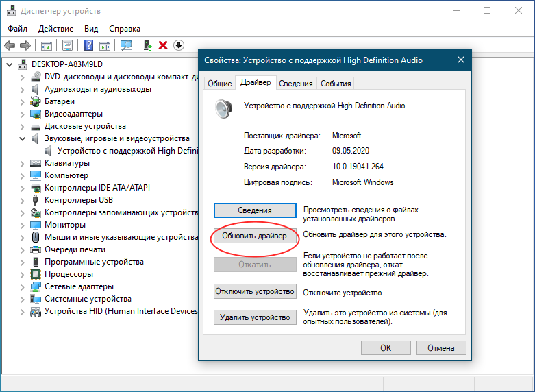This screenshot has height=392, width=535.
Task: Click the Сведения driver details button
Action: (x=255, y=210)
